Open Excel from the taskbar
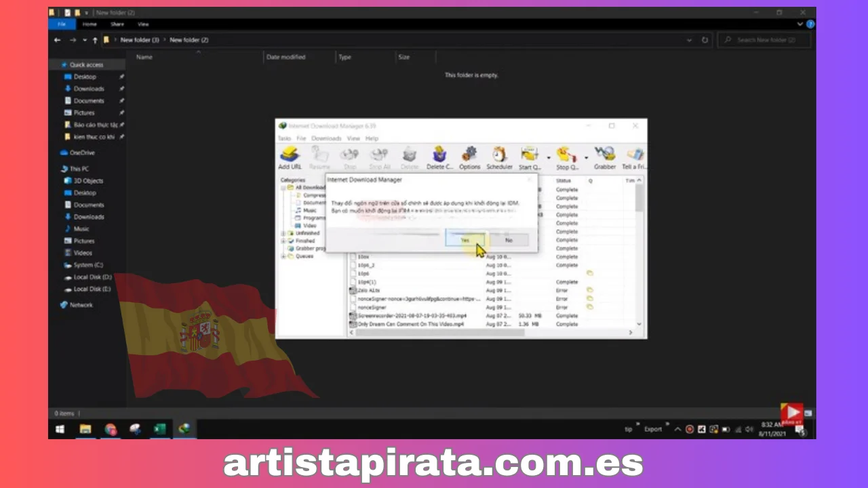 point(159,429)
